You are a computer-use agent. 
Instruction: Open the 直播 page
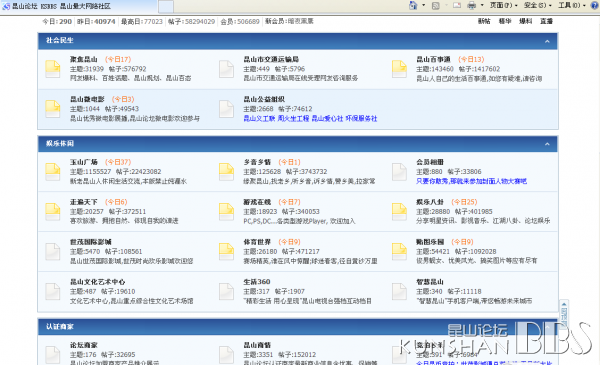(x=546, y=21)
